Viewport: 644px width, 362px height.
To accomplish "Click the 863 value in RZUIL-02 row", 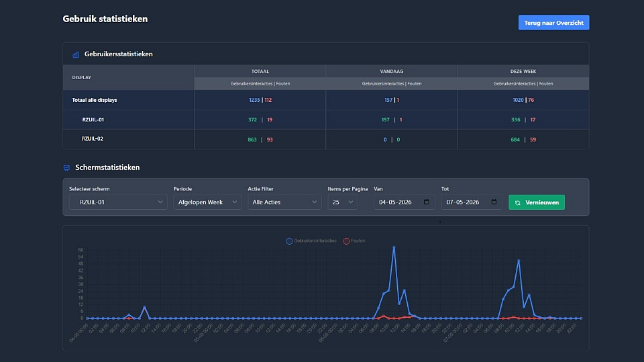I will click(252, 139).
